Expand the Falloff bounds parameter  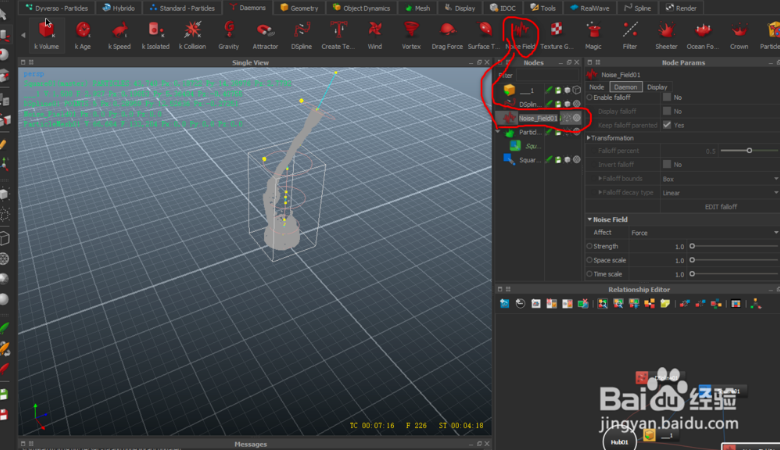(600, 178)
